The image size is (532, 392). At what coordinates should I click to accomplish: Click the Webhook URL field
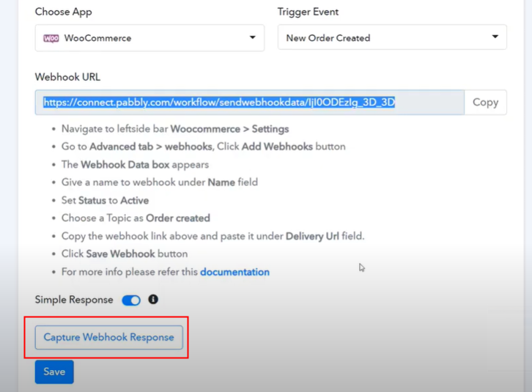pos(250,102)
